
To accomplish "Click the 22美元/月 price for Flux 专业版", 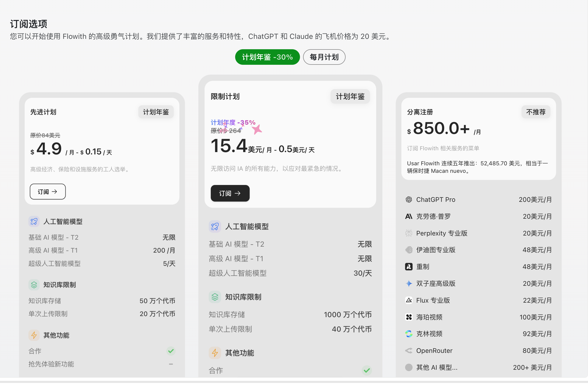I will point(537,300).
